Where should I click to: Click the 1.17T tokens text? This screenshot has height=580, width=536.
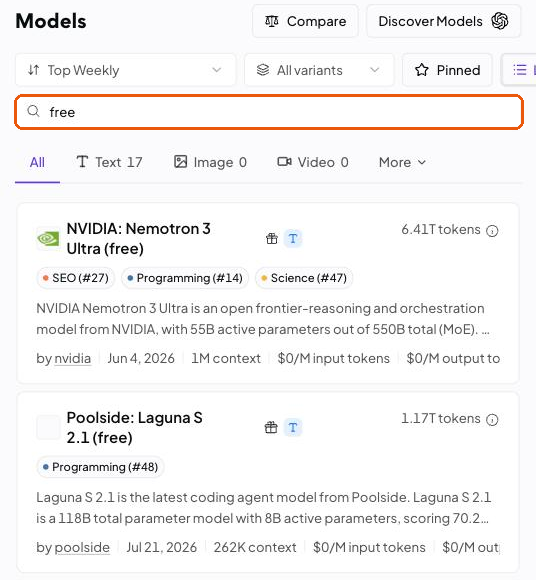(x=441, y=418)
